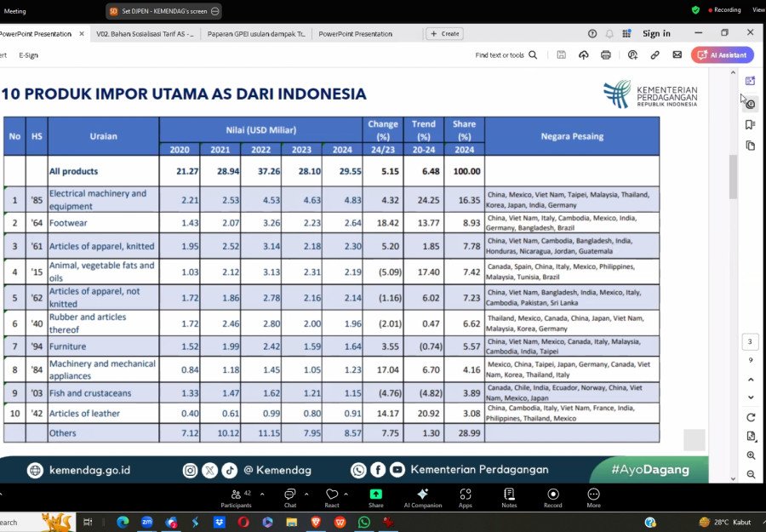Screen dimensions: 766x532
Task: Zoom in with magnifier plus icon
Action: click(x=751, y=455)
